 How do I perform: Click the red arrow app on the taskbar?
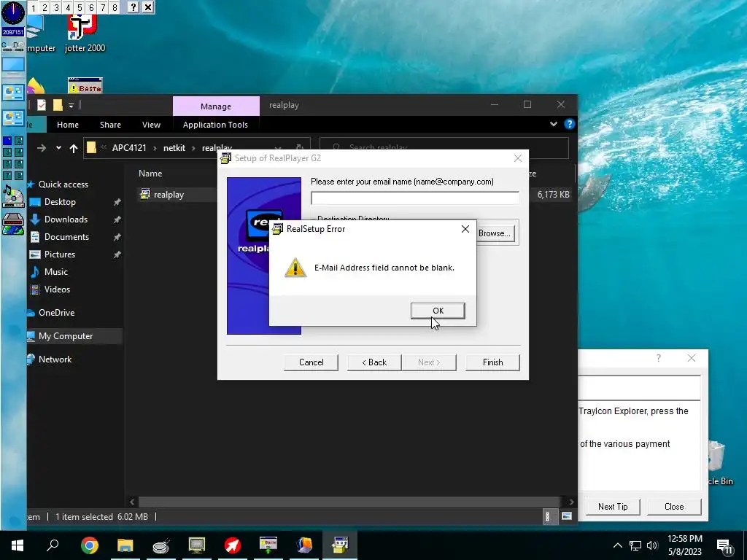(x=233, y=545)
